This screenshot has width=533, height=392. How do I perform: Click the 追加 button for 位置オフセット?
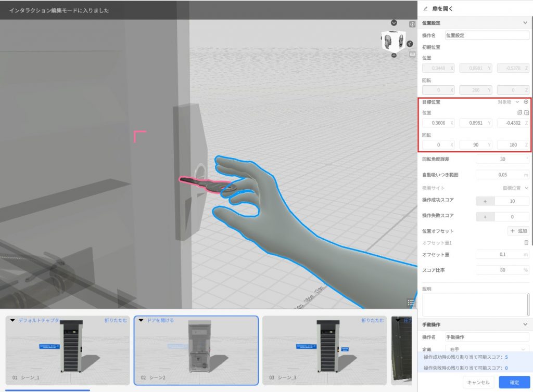pyautogui.click(x=518, y=231)
